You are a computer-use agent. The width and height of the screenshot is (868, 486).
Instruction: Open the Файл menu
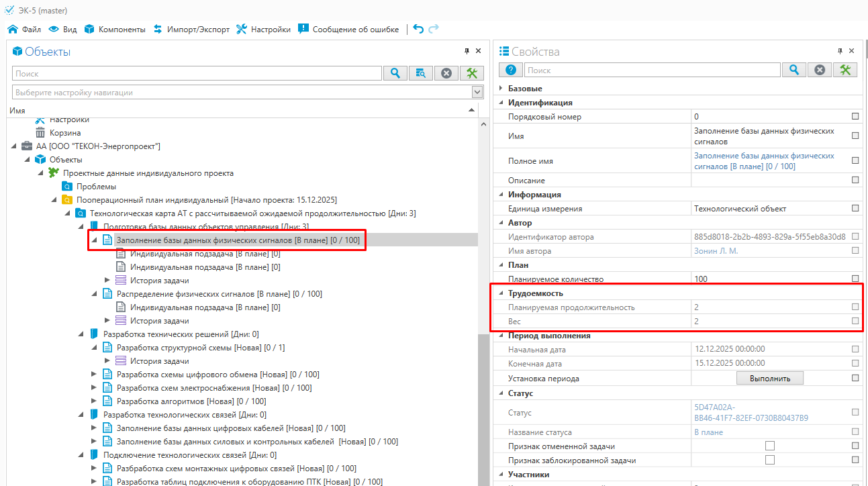[x=24, y=30]
